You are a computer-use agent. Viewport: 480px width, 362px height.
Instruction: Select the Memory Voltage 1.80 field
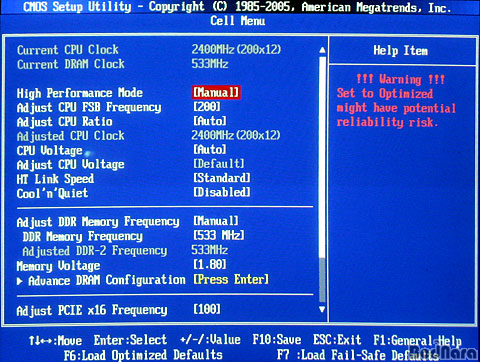click(x=210, y=265)
